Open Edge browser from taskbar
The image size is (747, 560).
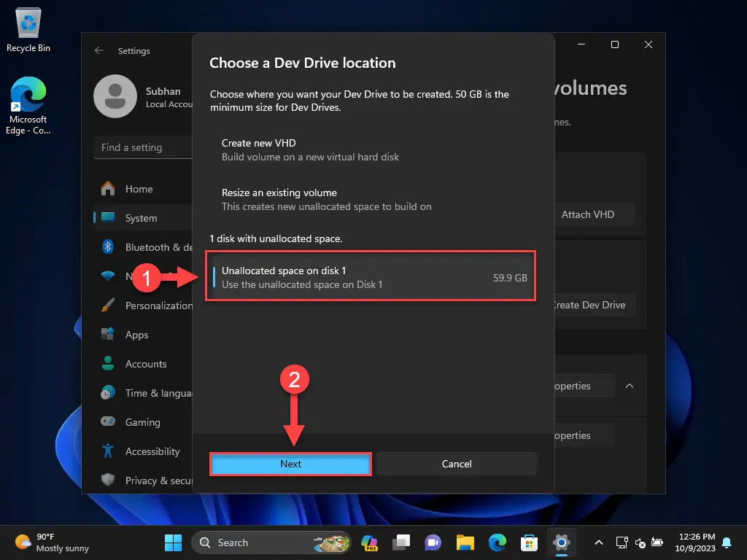click(x=498, y=542)
